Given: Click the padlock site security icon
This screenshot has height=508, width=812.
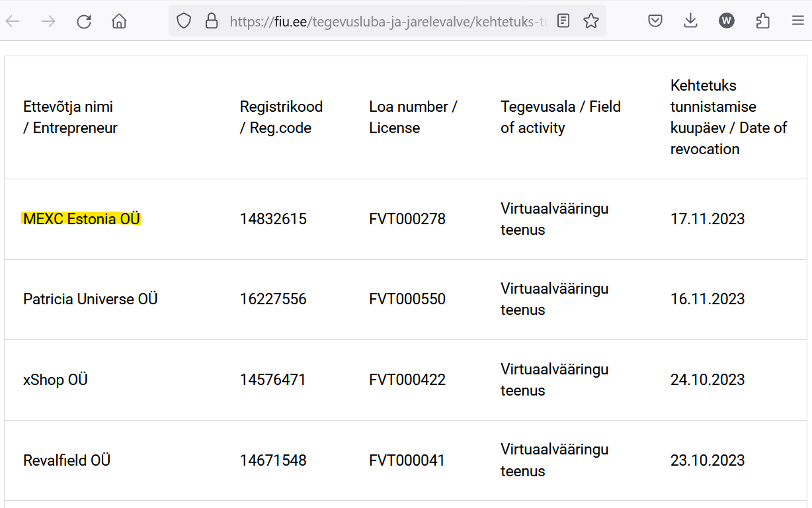Looking at the screenshot, I should click(212, 21).
